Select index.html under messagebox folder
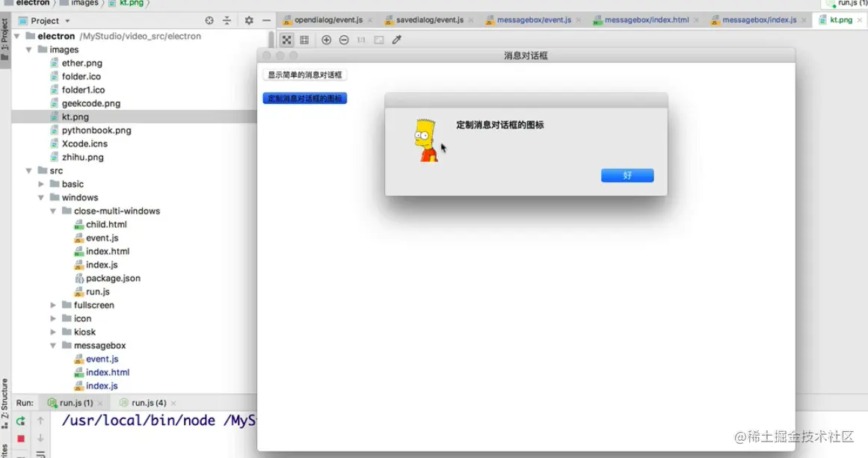Screen dimensions: 868x458 coord(108,372)
